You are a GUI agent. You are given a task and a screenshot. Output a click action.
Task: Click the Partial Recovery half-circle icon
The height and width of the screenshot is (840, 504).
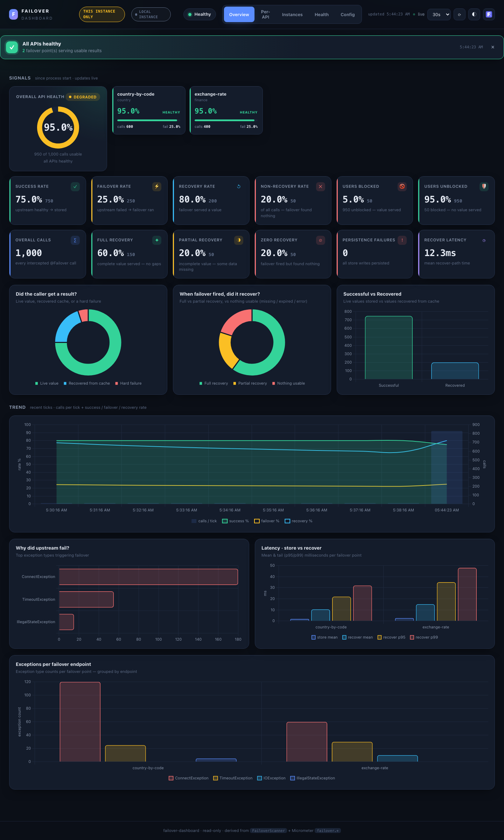(239, 240)
